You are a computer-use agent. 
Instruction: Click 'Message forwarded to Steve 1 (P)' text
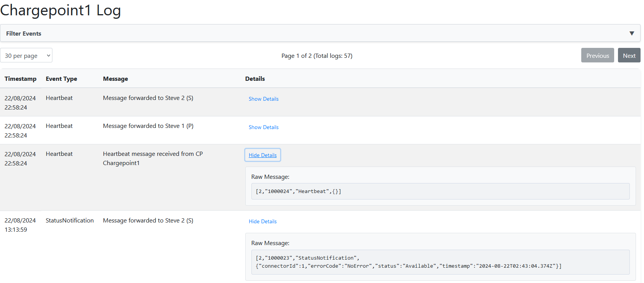[148, 126]
